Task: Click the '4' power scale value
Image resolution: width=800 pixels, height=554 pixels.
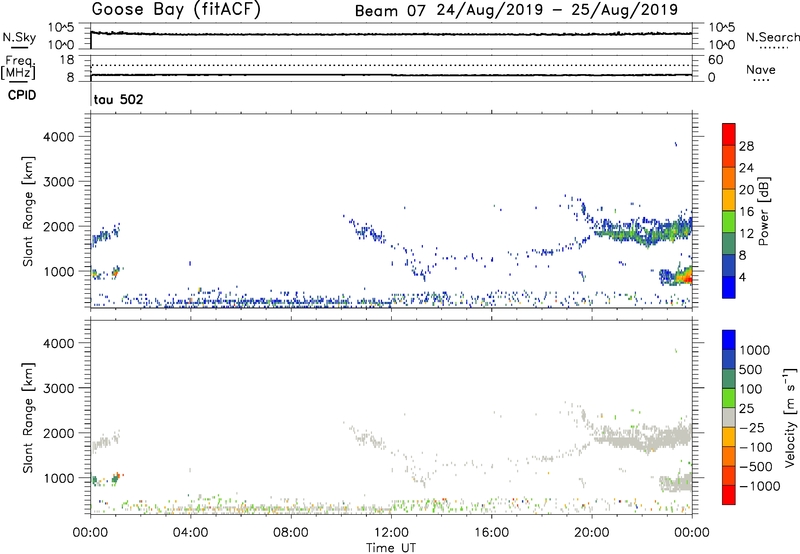Action: tap(742, 277)
